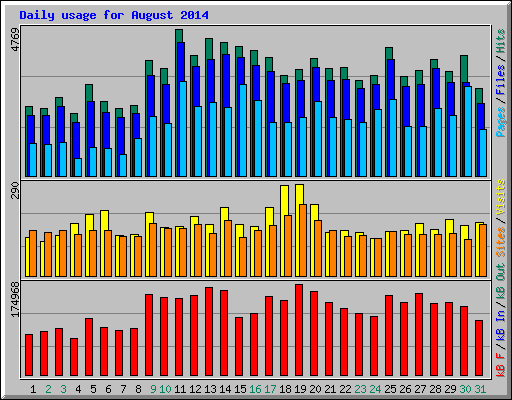
Task: Click day label 22 on the axis
Action: pos(345,389)
